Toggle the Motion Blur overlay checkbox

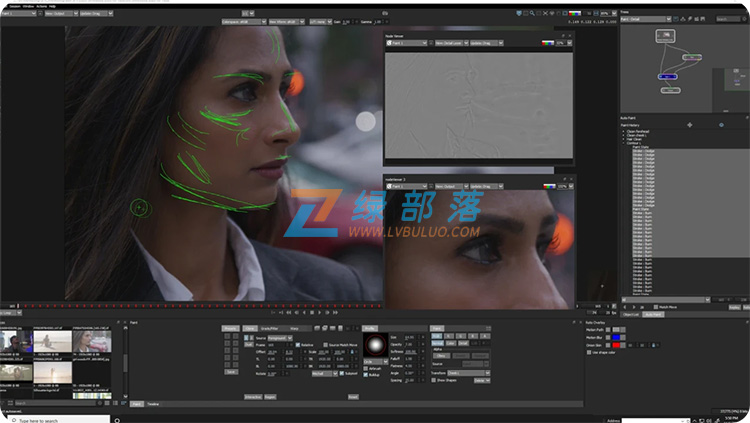(608, 337)
